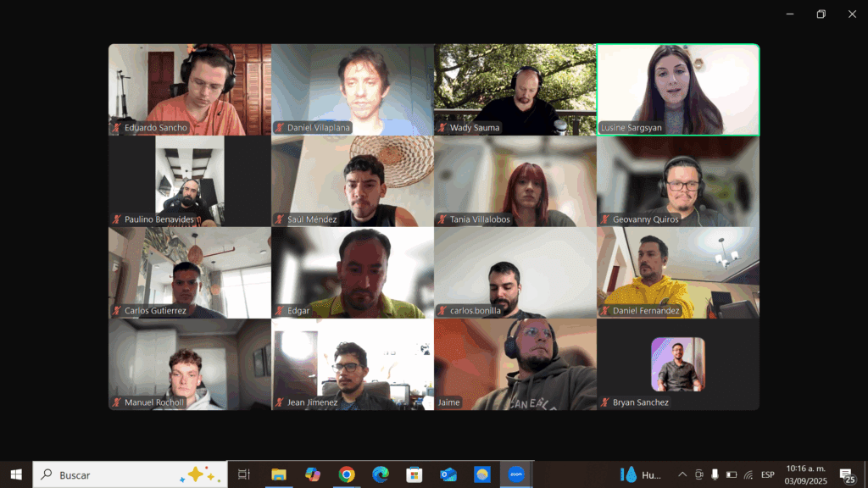
Task: Open the Copilot app in the taskbar
Action: [313, 474]
